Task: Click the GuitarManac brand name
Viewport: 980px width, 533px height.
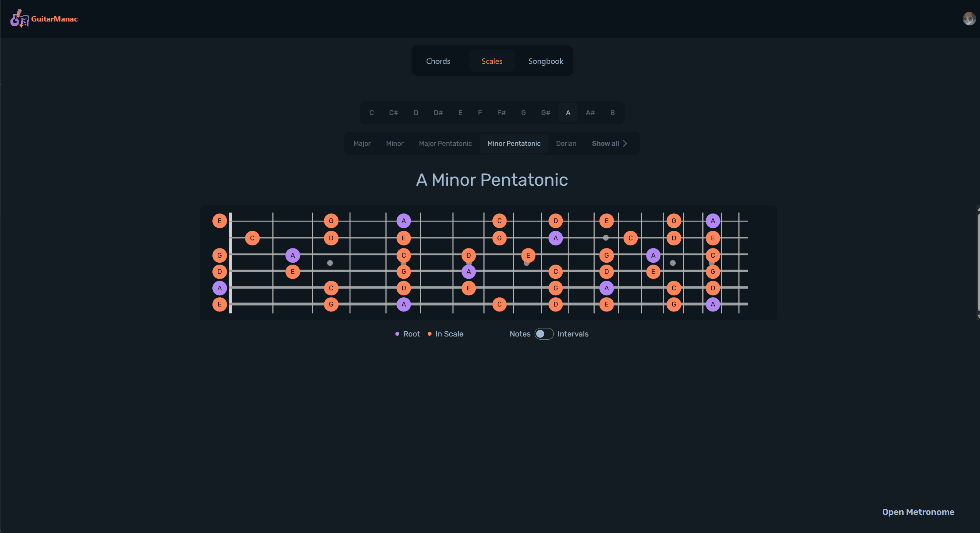Action: (x=55, y=19)
